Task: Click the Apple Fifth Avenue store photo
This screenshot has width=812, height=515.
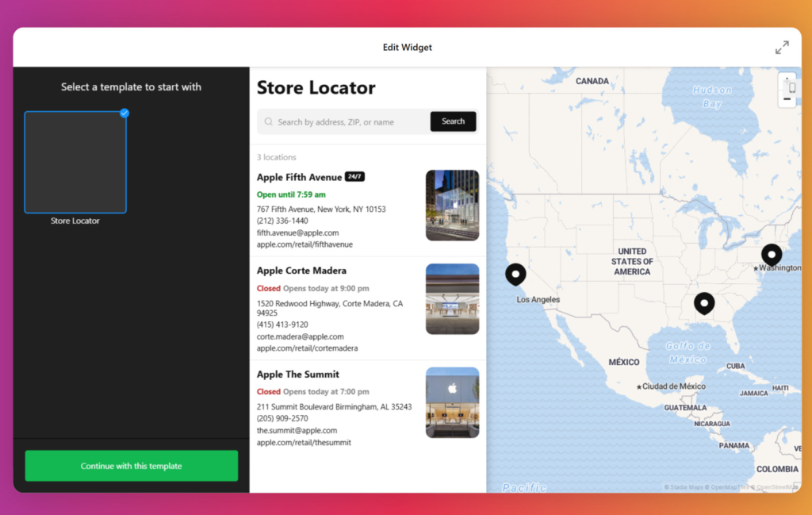Action: tap(452, 205)
